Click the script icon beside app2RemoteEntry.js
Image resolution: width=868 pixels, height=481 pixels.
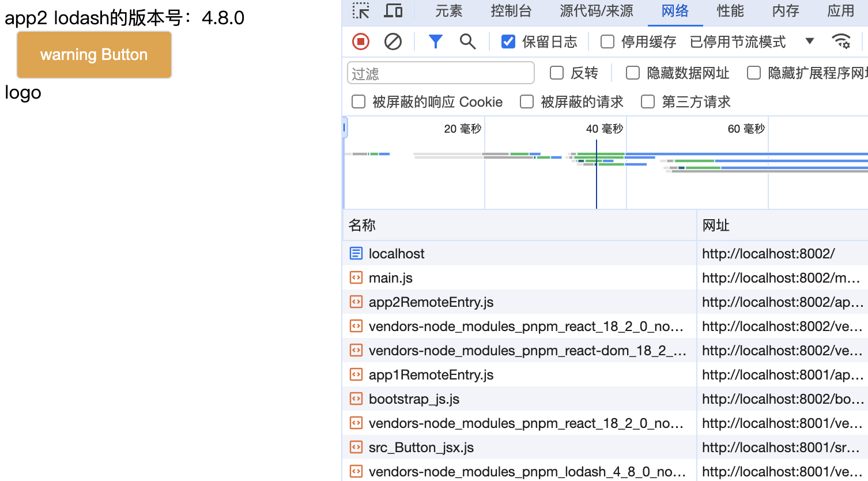pos(356,302)
